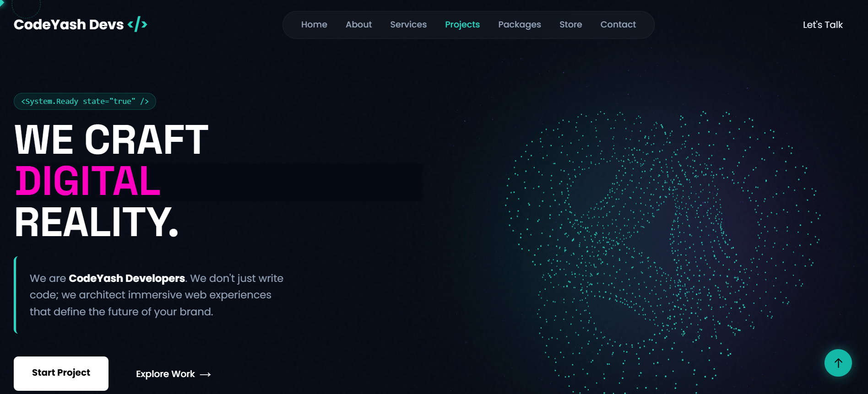This screenshot has width=868, height=394.
Task: Open the Store page
Action: [x=570, y=25]
